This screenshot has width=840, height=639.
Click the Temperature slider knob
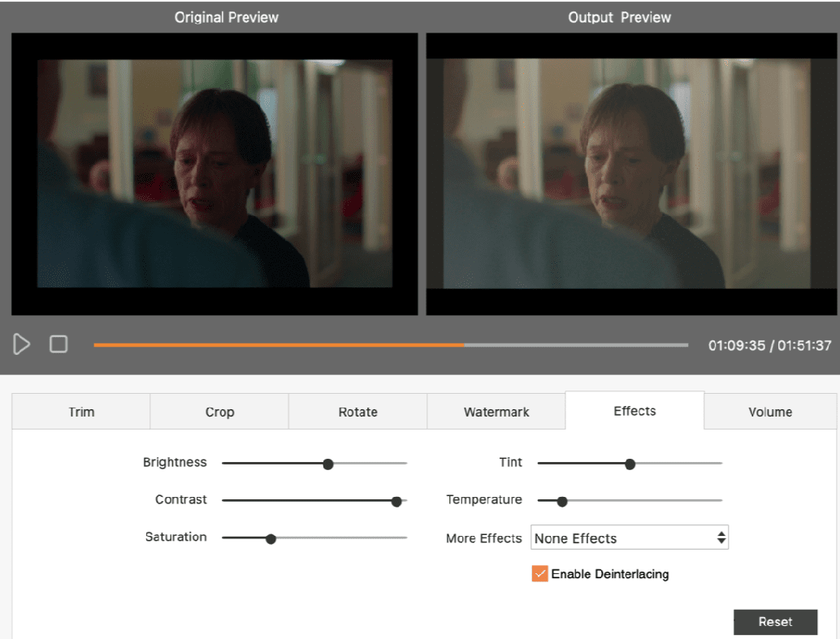[561, 502]
